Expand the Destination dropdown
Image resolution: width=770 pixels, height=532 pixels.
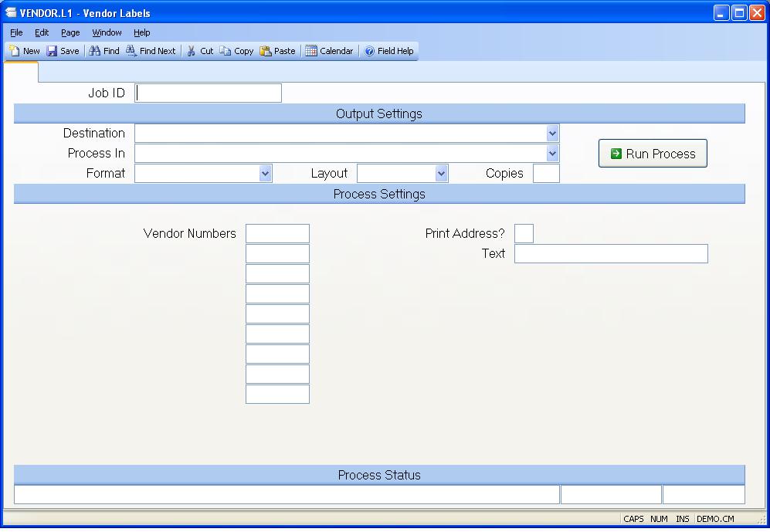552,134
